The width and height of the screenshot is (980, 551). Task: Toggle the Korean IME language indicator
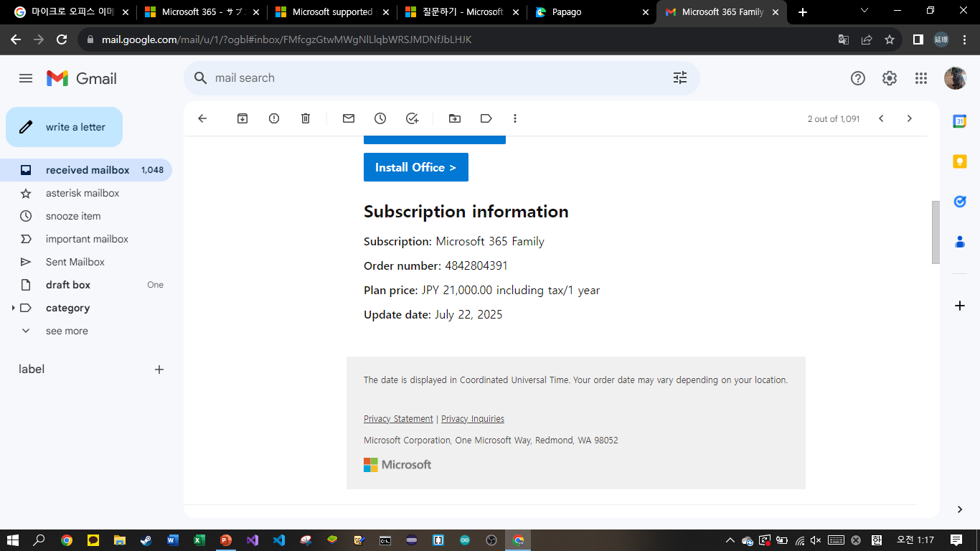[x=876, y=540]
